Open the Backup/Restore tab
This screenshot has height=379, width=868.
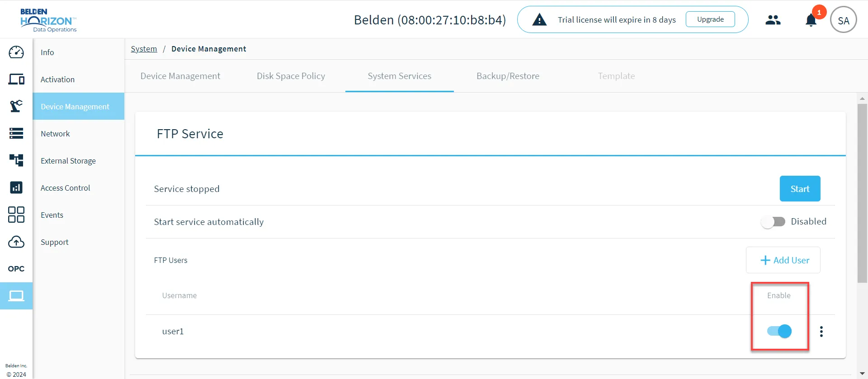508,76
